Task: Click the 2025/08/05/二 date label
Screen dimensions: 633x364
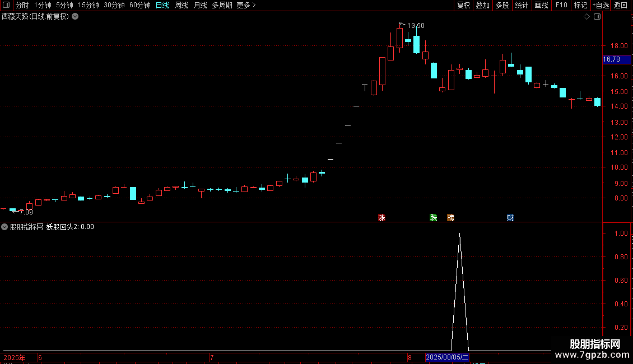Action: click(447, 357)
